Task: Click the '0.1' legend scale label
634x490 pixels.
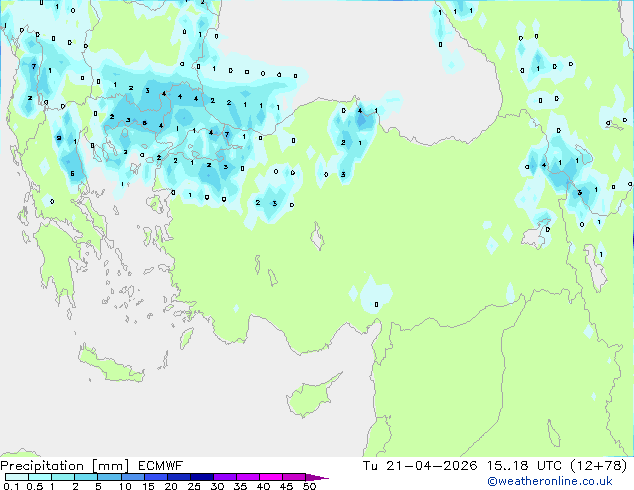Action: pyautogui.click(x=11, y=486)
